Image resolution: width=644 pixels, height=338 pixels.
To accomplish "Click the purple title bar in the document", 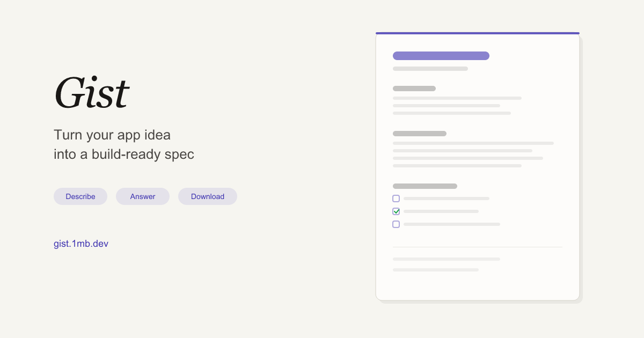I will tap(441, 56).
